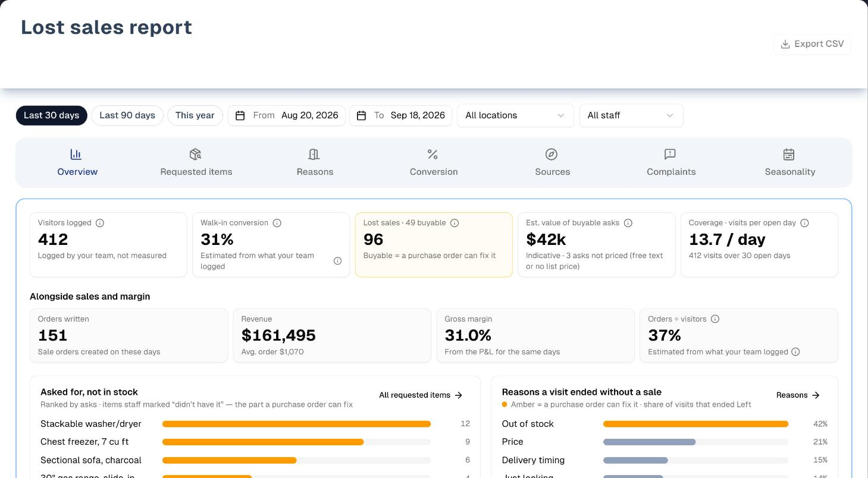Click the info icon next to Est. value of buyable asks
Image resolution: width=868 pixels, height=478 pixels.
(628, 223)
